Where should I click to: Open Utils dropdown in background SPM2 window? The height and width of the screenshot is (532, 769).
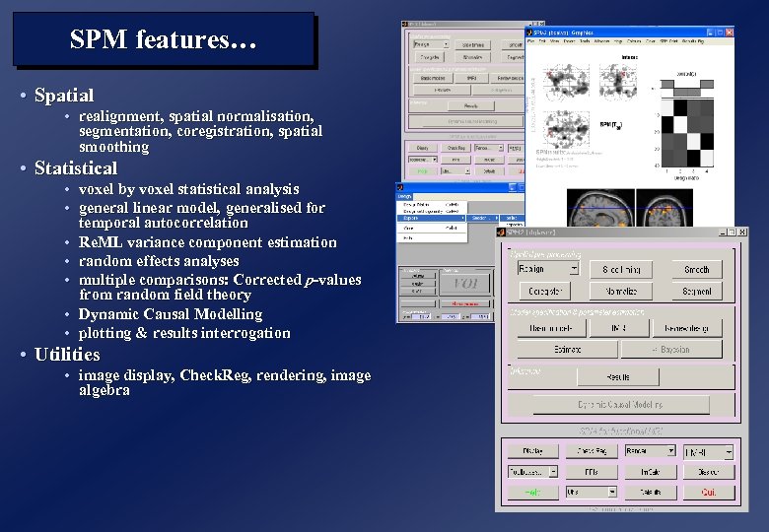tap(456, 171)
